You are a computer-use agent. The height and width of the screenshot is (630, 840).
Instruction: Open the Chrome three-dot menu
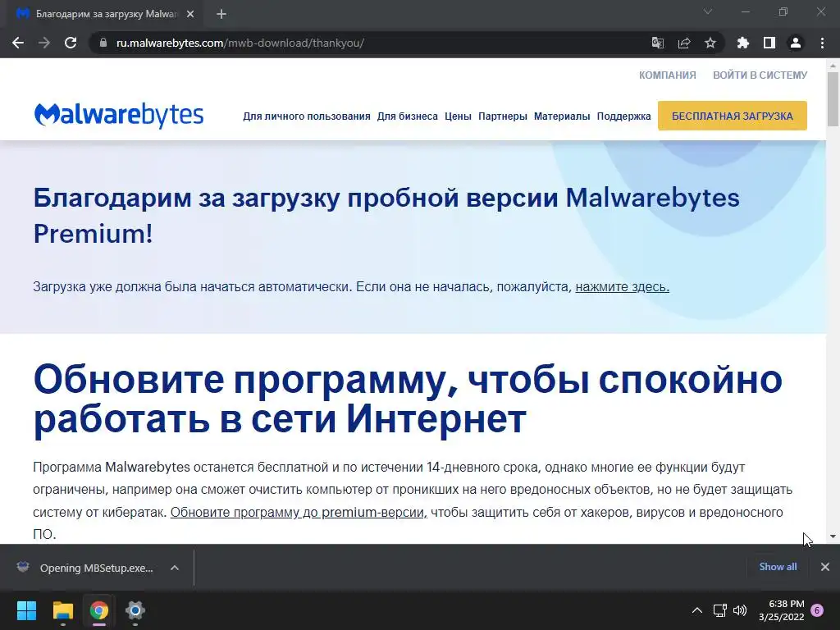(x=822, y=43)
